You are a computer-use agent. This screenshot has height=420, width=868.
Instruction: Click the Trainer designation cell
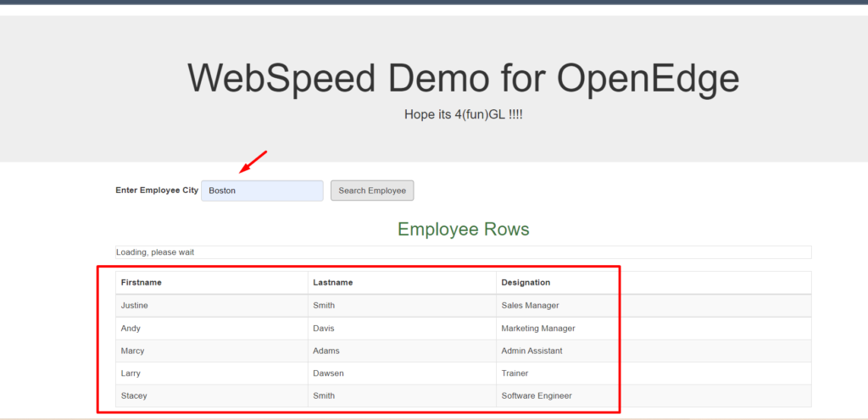tap(515, 373)
